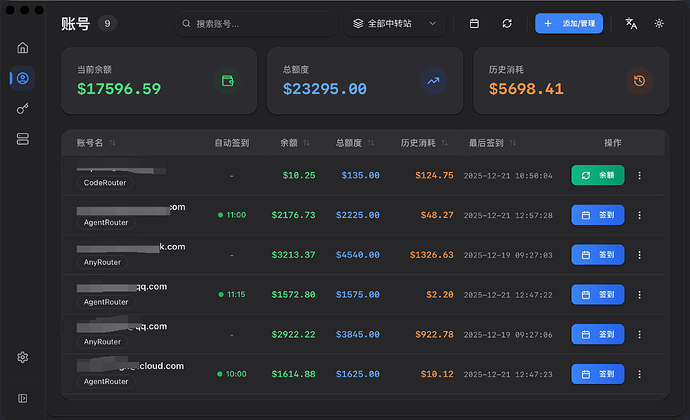The width and height of the screenshot is (690, 420).
Task: Refresh all accounts with toolbar refresh icon
Action: pyautogui.click(x=507, y=23)
